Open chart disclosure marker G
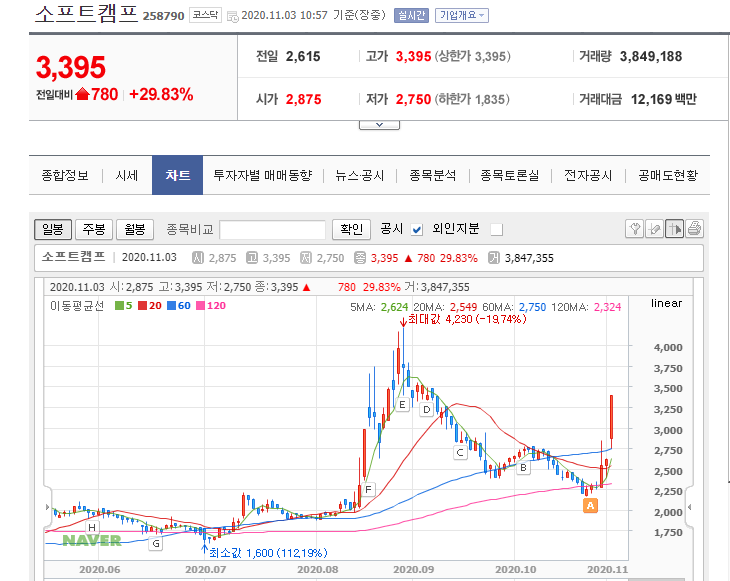This screenshot has width=730, height=581. pos(156,543)
